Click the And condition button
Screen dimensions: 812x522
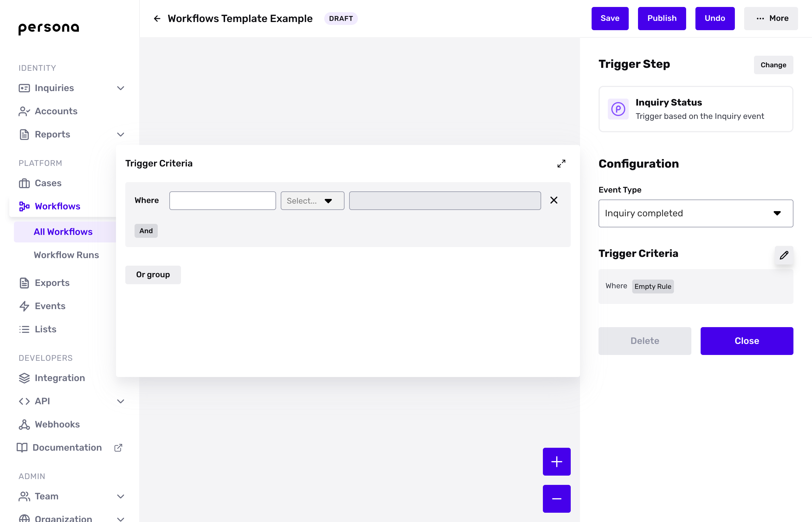click(146, 231)
